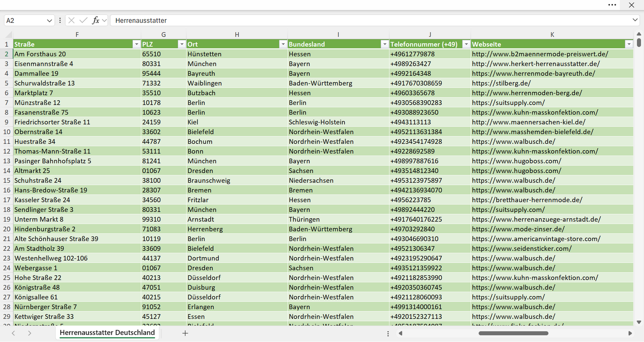Open Webseite column filter dropdown
644x342 pixels.
[629, 44]
